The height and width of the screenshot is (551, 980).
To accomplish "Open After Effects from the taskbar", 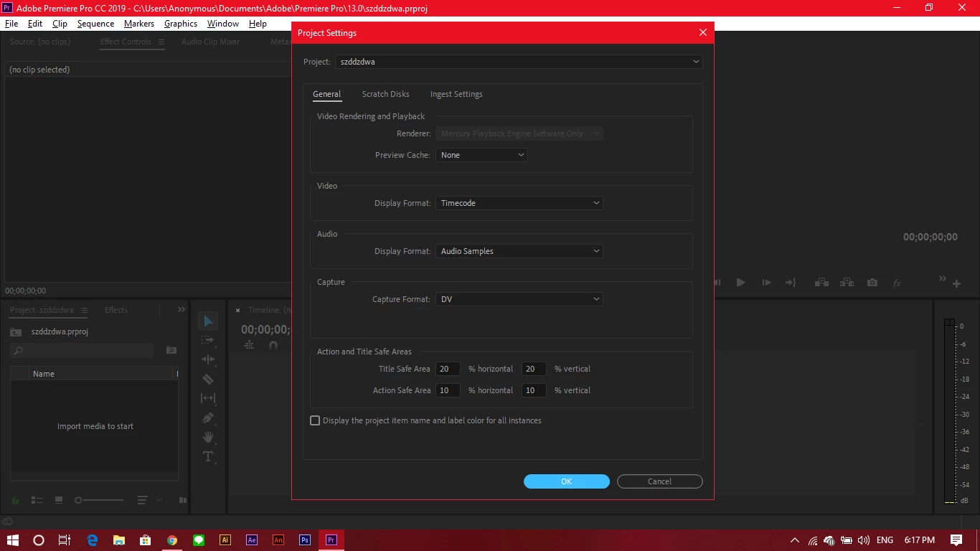I will click(251, 540).
